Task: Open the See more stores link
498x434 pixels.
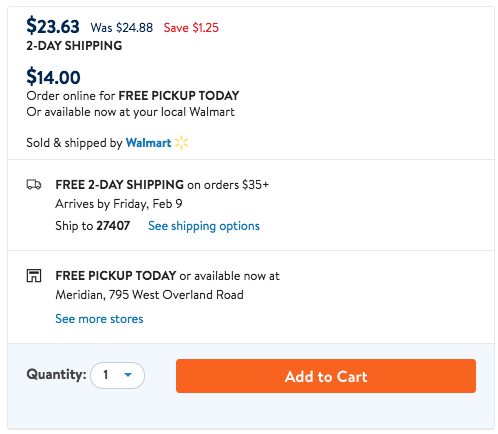Action: [x=99, y=319]
